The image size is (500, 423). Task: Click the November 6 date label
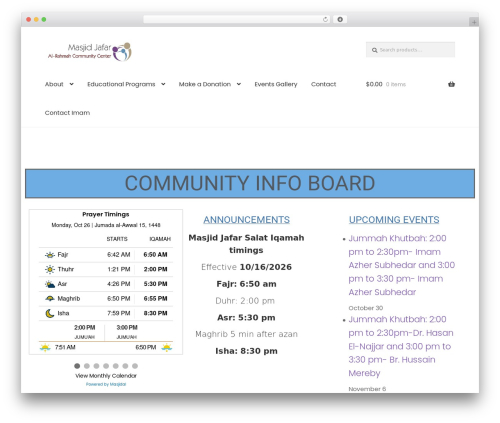click(x=367, y=389)
